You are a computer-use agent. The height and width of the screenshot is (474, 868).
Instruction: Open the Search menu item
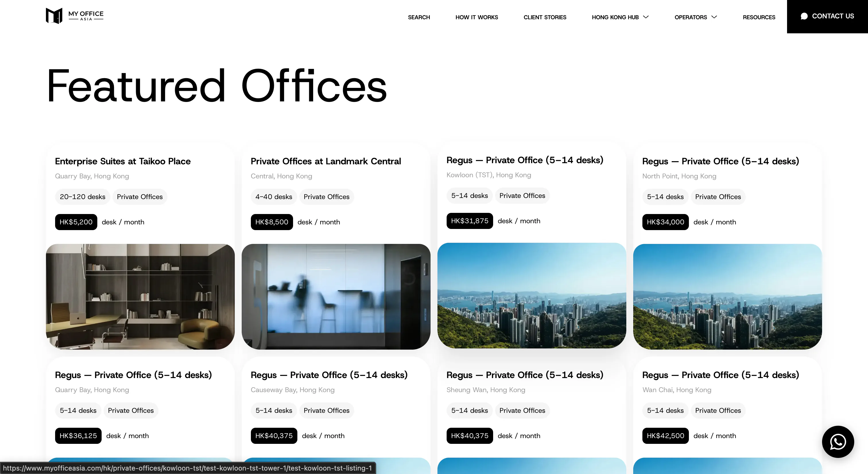pos(419,17)
